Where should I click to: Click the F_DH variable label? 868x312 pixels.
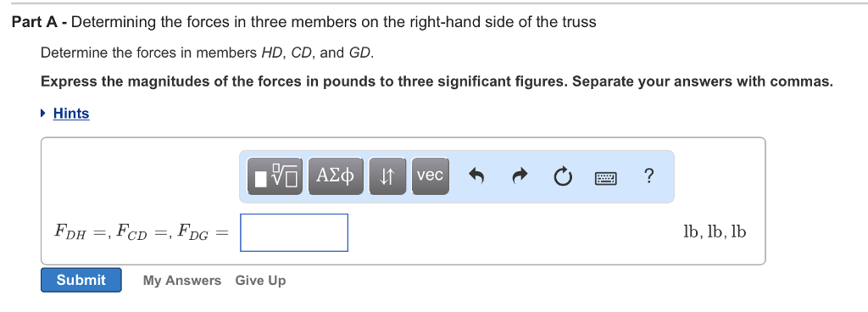point(70,231)
